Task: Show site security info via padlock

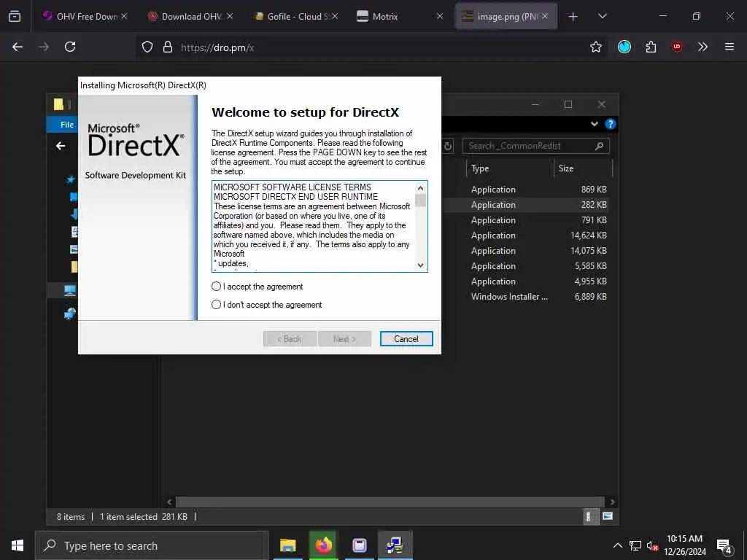Action: tap(167, 47)
